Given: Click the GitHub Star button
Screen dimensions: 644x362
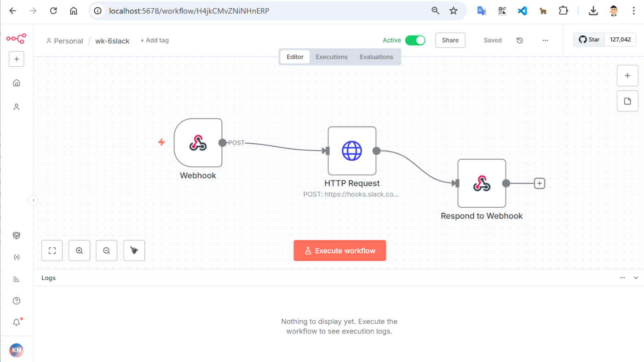Looking at the screenshot, I should point(589,40).
